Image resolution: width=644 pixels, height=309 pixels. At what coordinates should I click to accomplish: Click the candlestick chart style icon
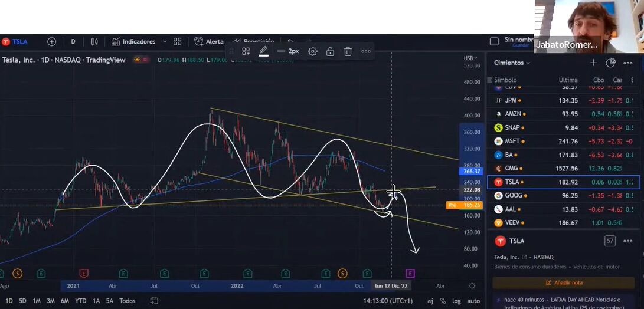tap(94, 42)
